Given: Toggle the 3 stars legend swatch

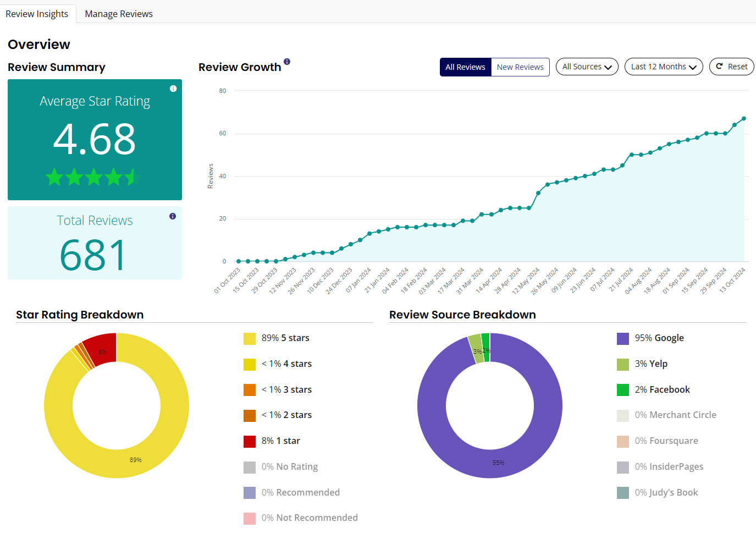Looking at the screenshot, I should (x=250, y=390).
